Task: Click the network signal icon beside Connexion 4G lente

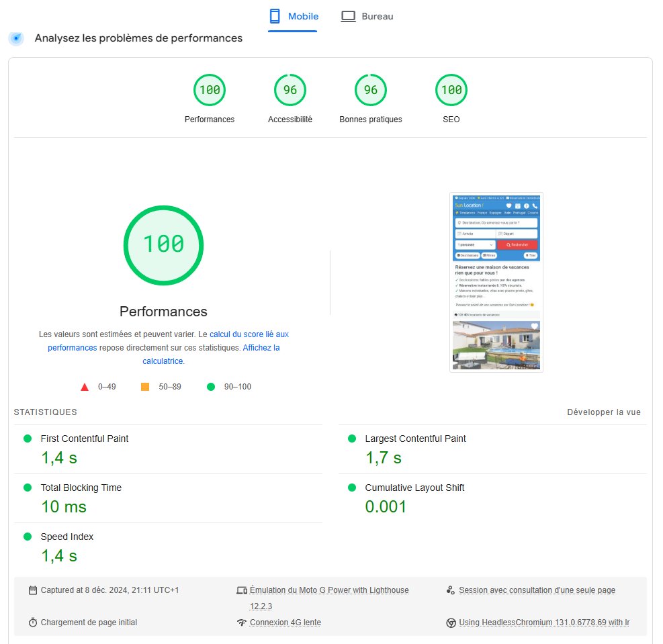Action: pos(241,623)
